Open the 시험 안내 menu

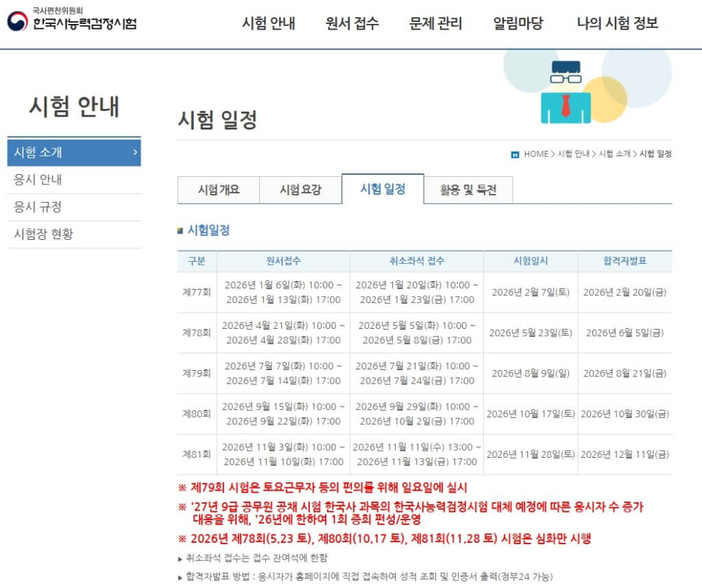tap(269, 23)
